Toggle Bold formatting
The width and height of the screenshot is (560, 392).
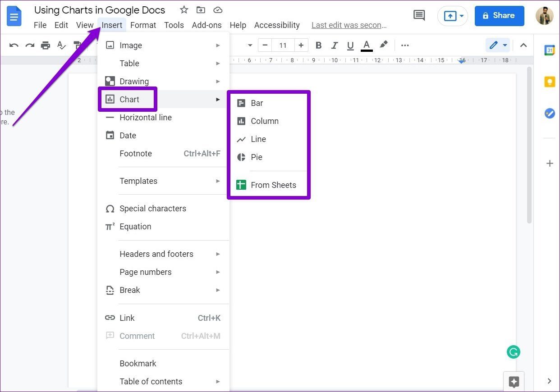(319, 45)
